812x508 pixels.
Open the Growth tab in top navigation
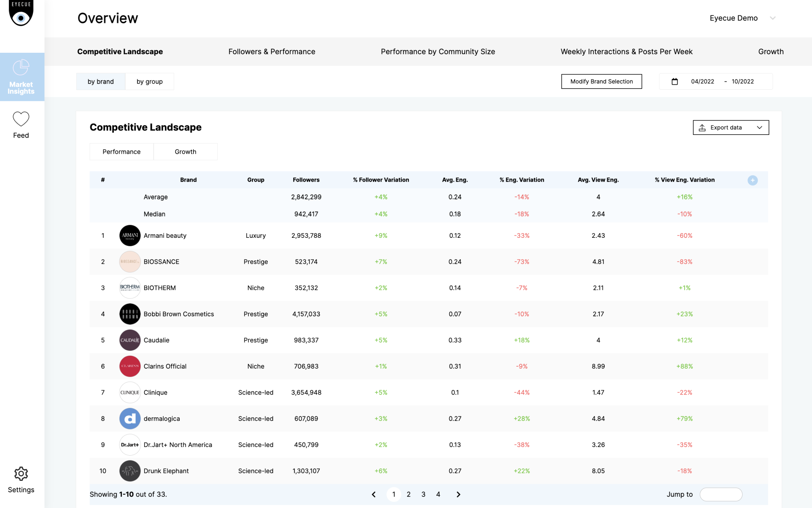click(771, 52)
